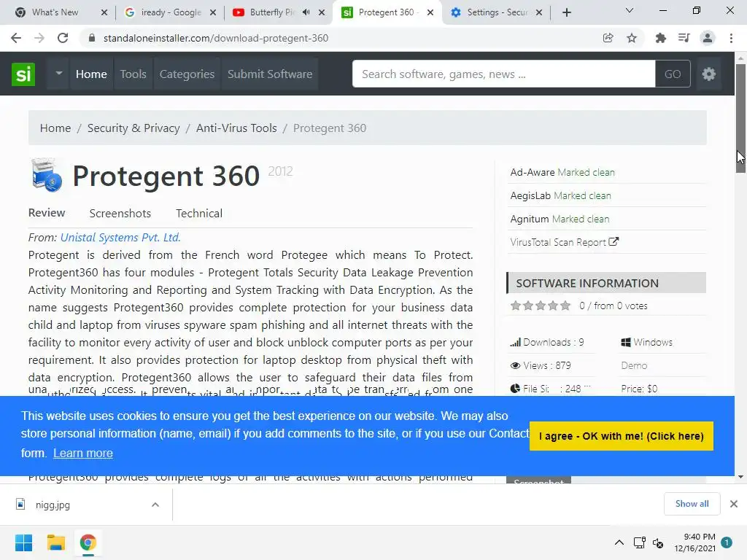747x560 pixels.
Task: Click the external link icon after VirusTotal
Action: [614, 241]
